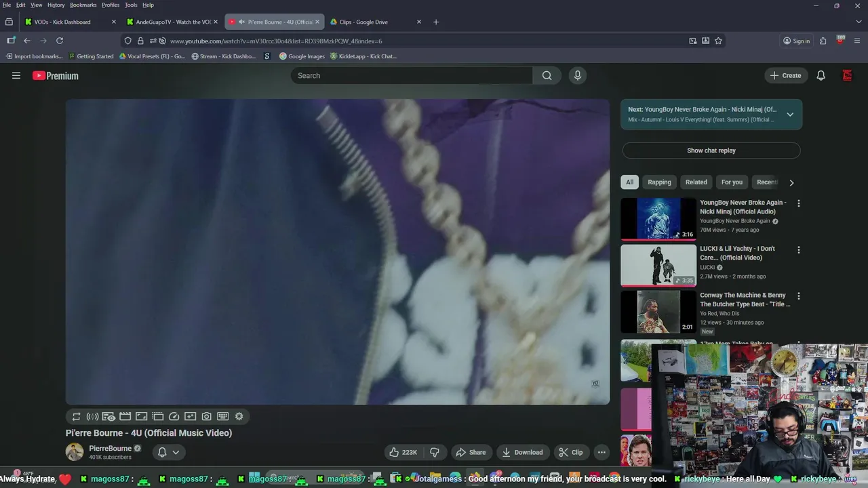
Task: Select the For you filter chip
Action: [x=732, y=182]
